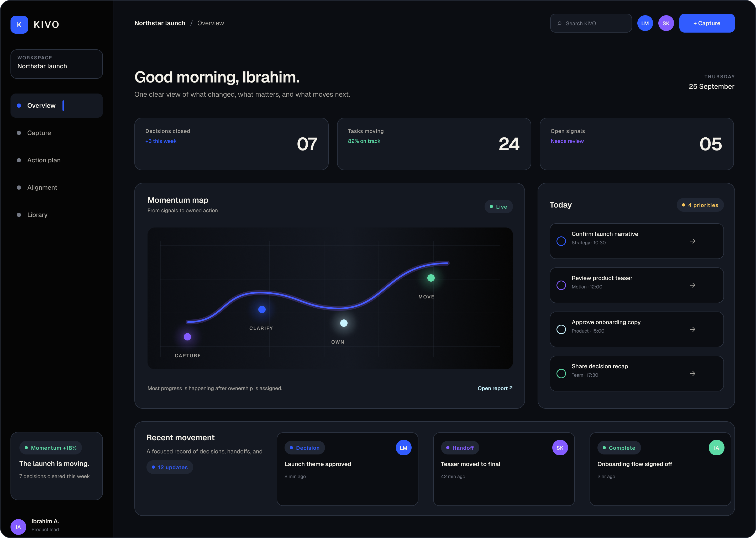Click Northstar launch breadcrumb link
The image size is (756, 538).
(160, 23)
